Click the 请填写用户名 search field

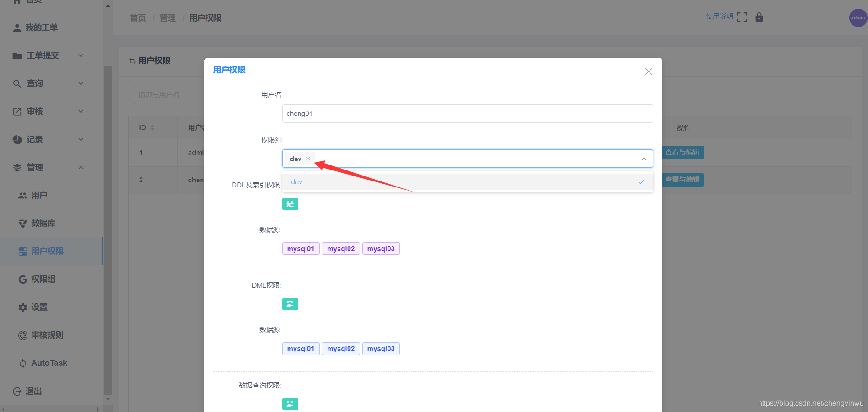pyautogui.click(x=169, y=95)
